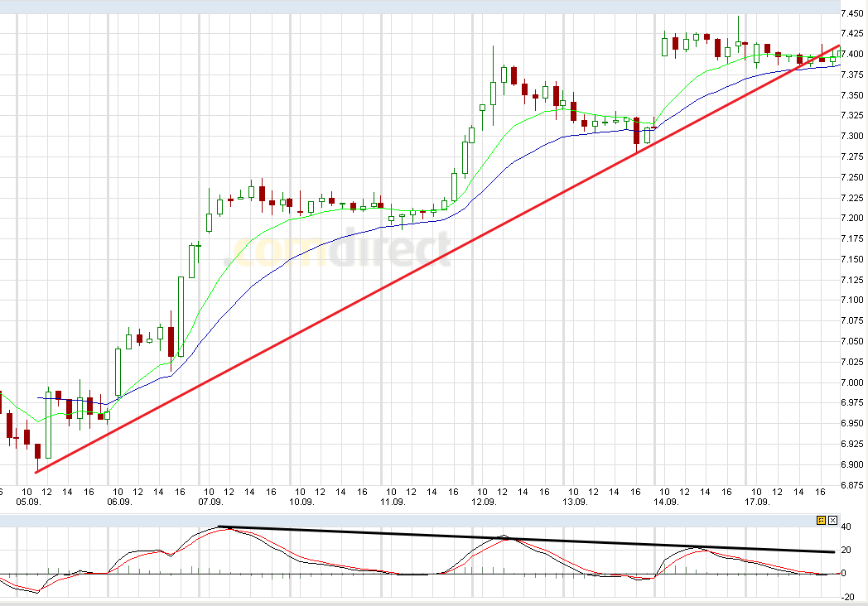The width and height of the screenshot is (868, 606).
Task: Close the indicator panel with the X
Action: coord(832,520)
